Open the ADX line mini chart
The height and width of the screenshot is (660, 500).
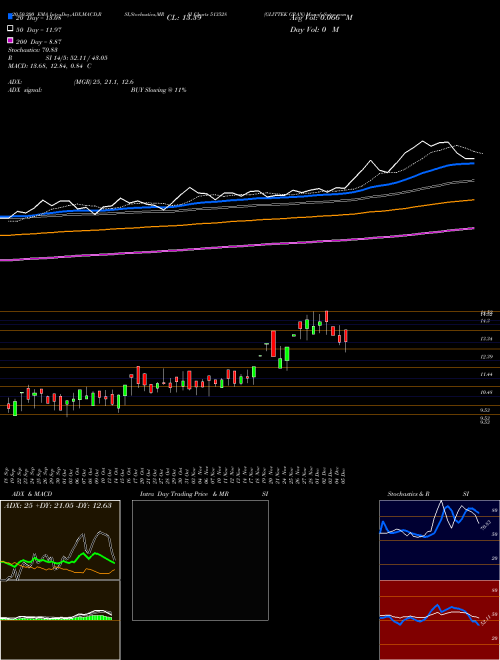click(x=60, y=540)
